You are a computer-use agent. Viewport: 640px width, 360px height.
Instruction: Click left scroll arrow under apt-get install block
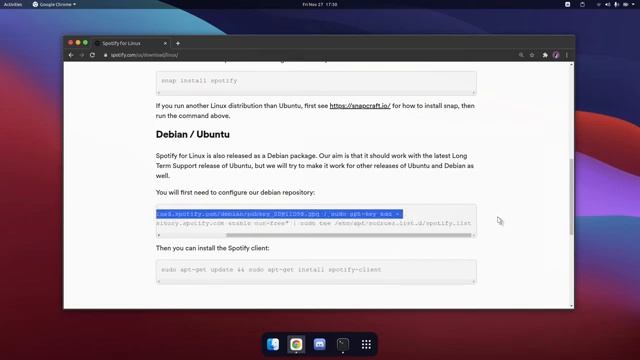click(x=159, y=281)
